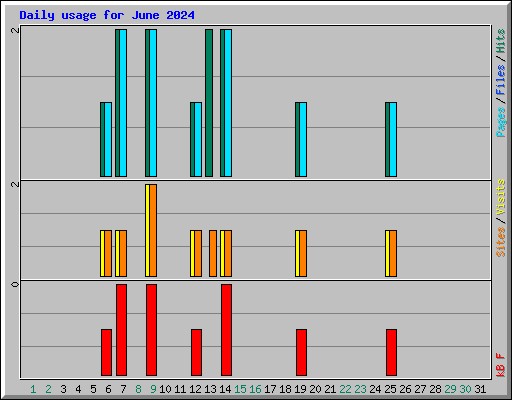Viewport: 512px width, 400px height.
Task: Click day label '30' on the x-axis
Action: (465, 389)
